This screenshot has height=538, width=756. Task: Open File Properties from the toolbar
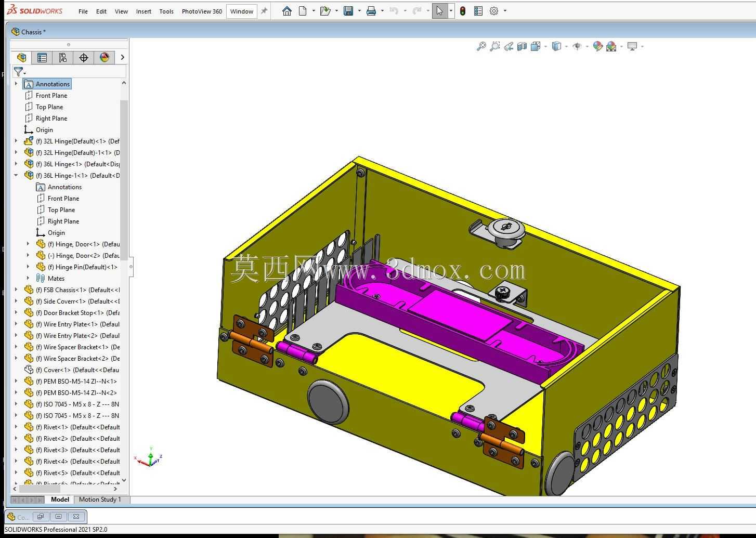click(478, 11)
